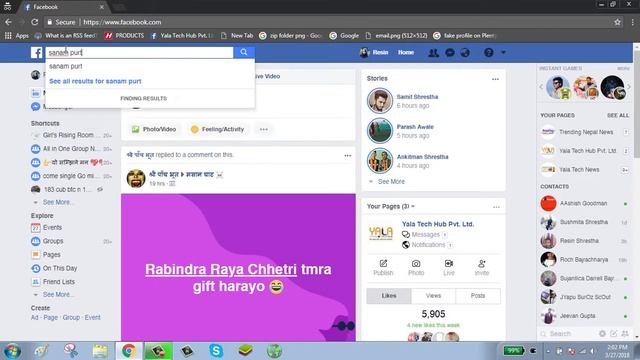
Task: Open page Notifications link
Action: (427, 245)
